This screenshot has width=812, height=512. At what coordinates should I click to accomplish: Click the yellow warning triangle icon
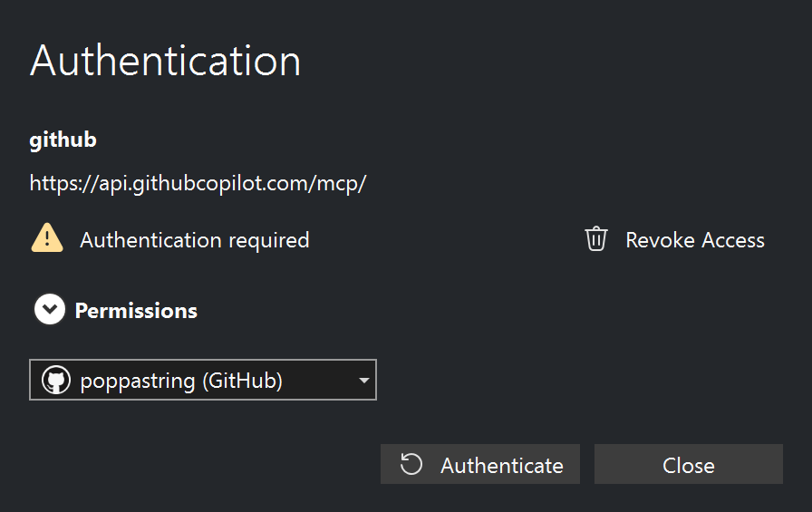[x=47, y=239]
